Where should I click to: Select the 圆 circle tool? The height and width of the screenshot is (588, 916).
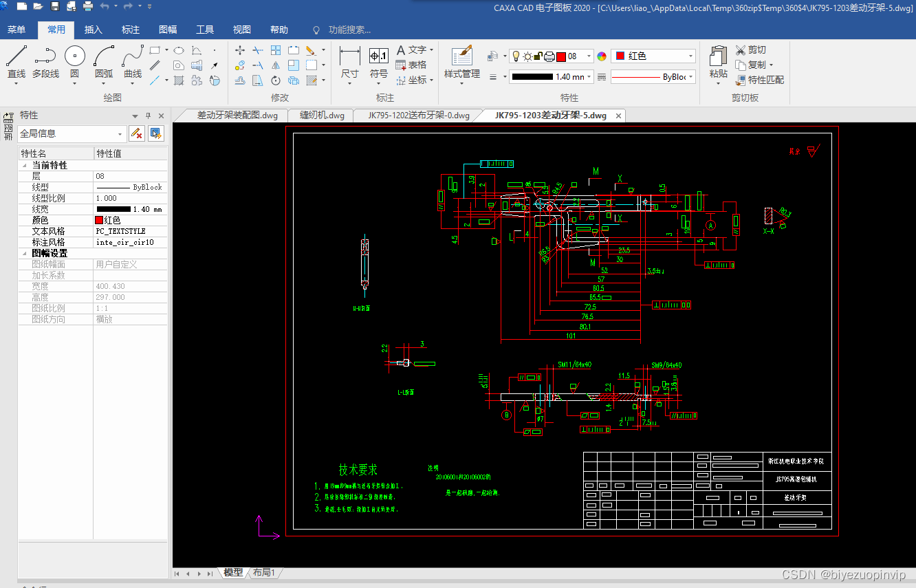(74, 63)
